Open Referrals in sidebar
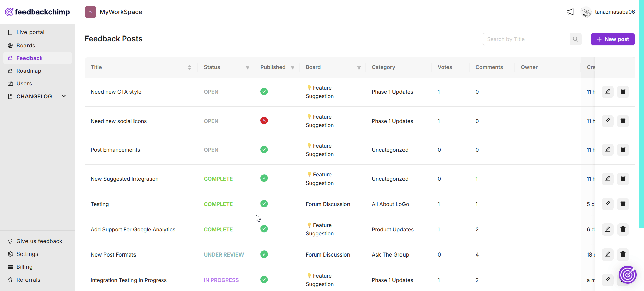The width and height of the screenshot is (644, 291). [38, 280]
